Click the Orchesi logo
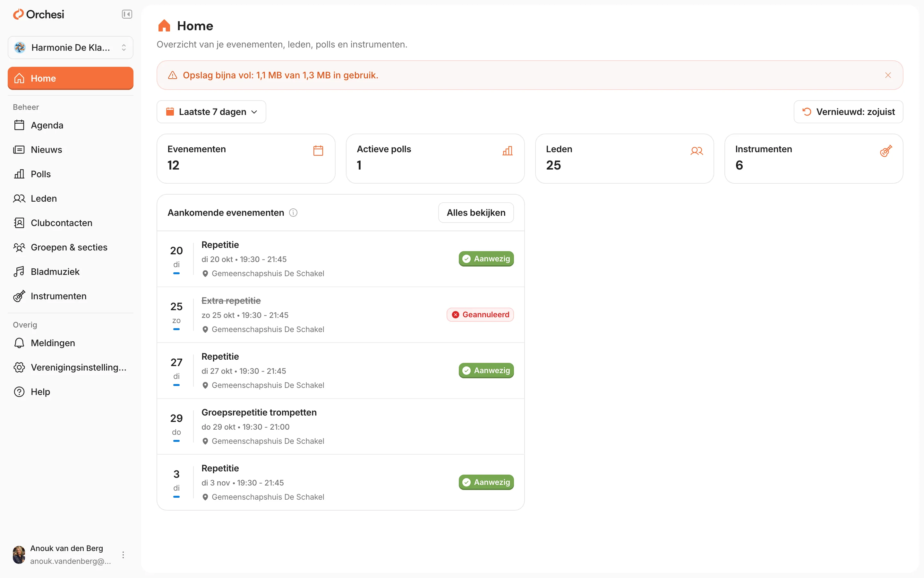This screenshot has height=578, width=924. coord(38,14)
